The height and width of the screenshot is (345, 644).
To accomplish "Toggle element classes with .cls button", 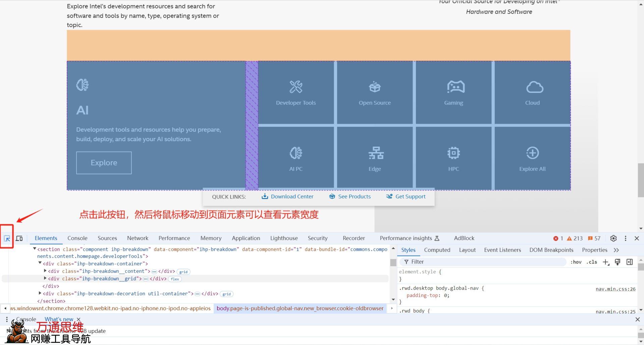I will click(591, 262).
